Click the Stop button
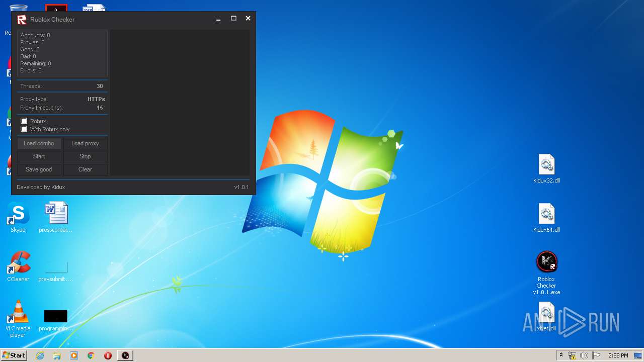The height and width of the screenshot is (362, 644). pos(85,156)
